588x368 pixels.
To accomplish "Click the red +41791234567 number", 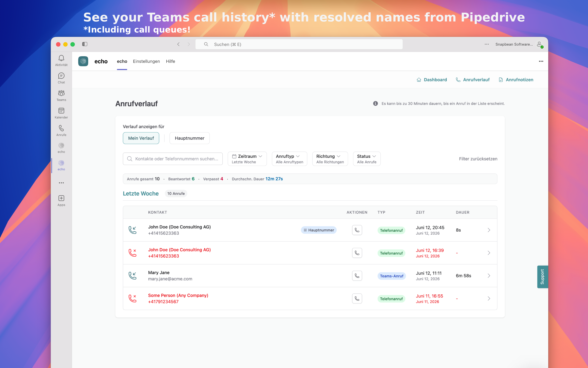I will click(163, 302).
